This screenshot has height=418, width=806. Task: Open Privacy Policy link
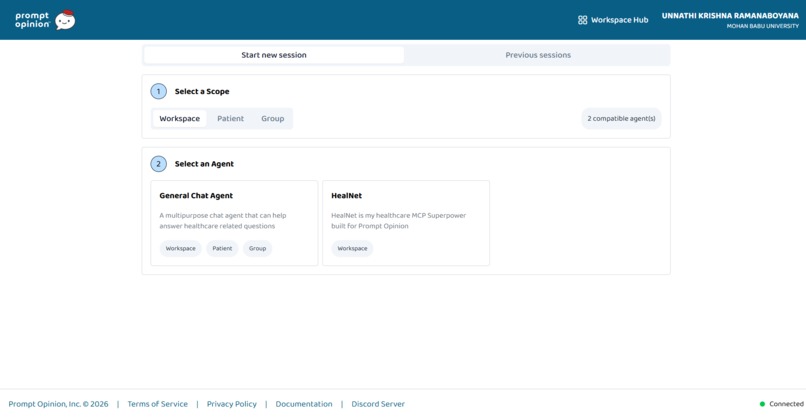click(231, 404)
